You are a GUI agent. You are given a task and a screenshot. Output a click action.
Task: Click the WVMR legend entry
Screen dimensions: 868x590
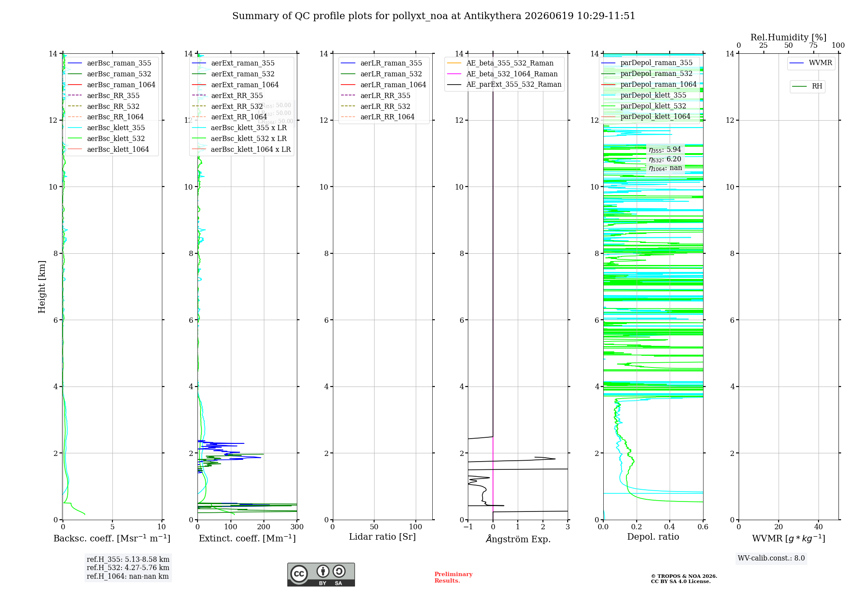811,63
